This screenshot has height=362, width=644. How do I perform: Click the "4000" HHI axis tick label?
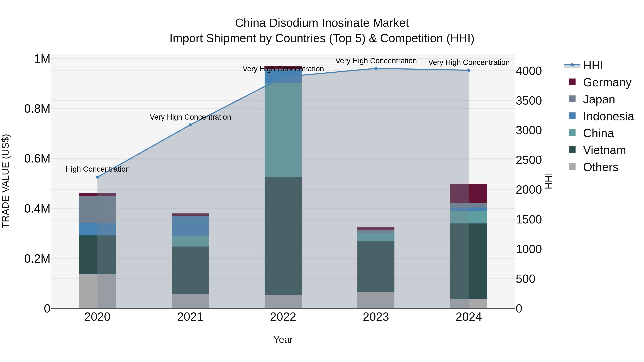(x=529, y=71)
